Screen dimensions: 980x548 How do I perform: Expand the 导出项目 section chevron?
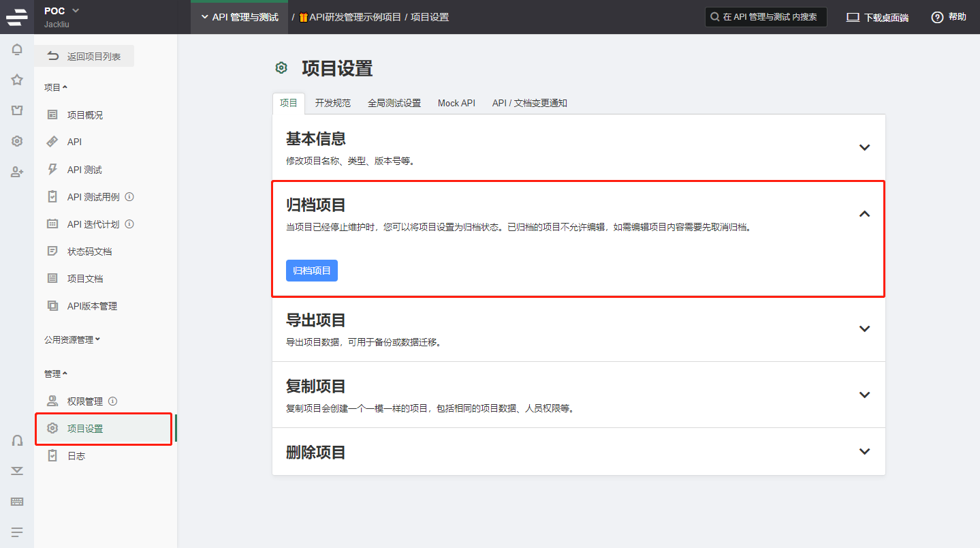pos(864,329)
